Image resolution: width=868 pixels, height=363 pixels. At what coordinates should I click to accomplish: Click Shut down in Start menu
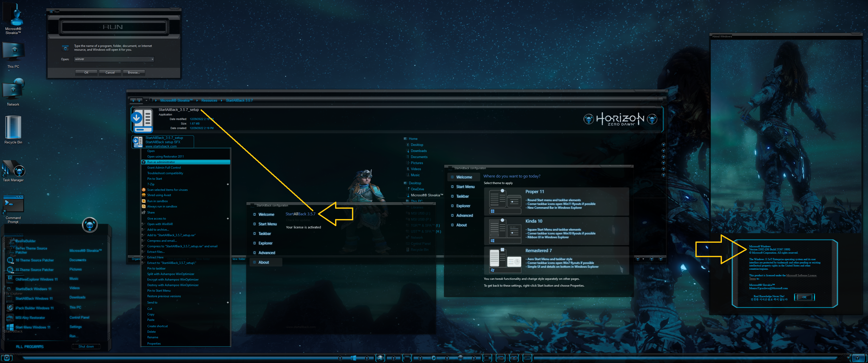(86, 347)
